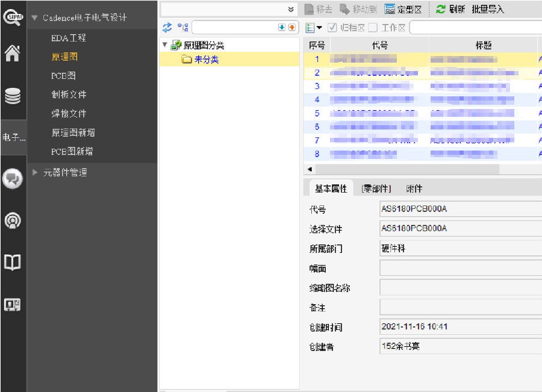Expand the 元器件管理 section

(34, 172)
